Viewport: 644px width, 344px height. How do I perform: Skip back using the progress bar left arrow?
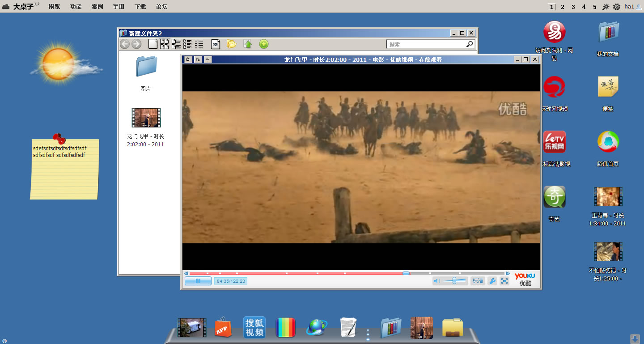click(186, 273)
